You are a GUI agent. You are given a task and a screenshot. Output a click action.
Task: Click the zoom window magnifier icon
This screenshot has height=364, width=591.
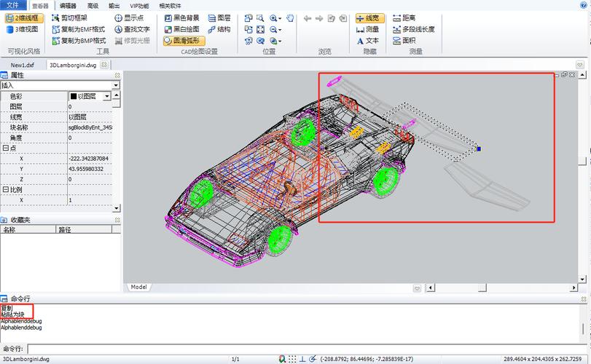pos(260,18)
